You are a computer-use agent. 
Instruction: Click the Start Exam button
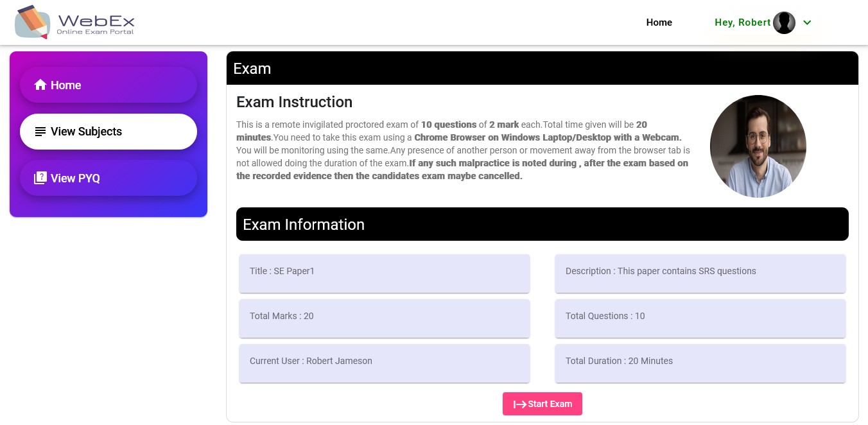click(x=542, y=404)
